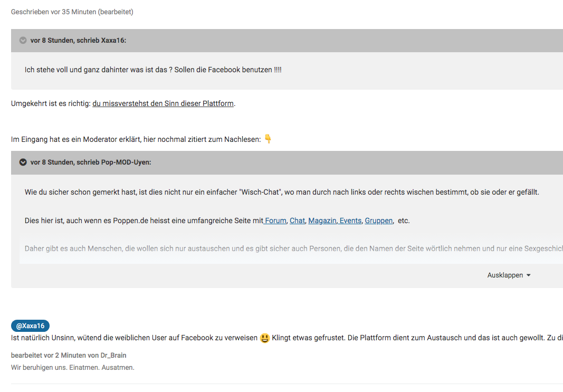Click the pointing-down hand emoji
Screen dimensions: 563x392
tap(268, 139)
